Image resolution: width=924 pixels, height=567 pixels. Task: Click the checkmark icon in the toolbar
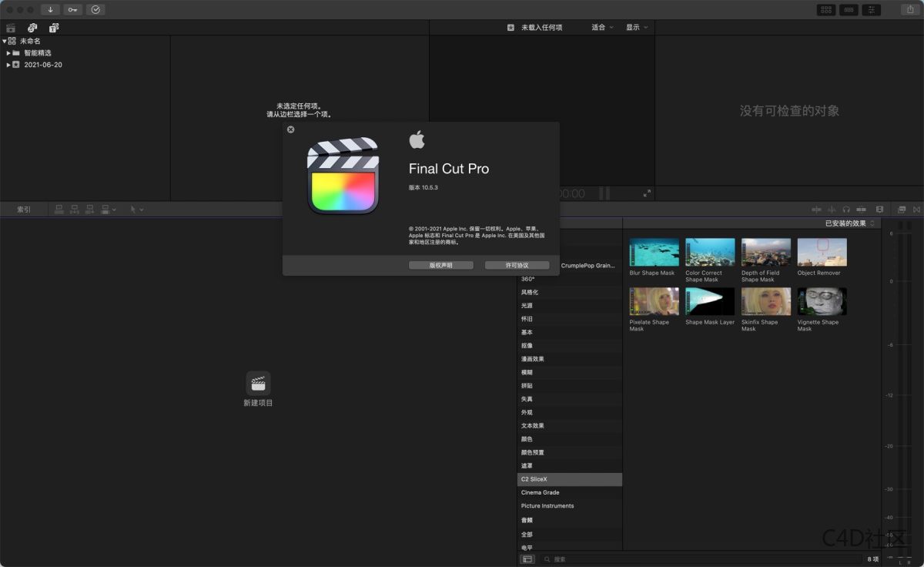(95, 9)
